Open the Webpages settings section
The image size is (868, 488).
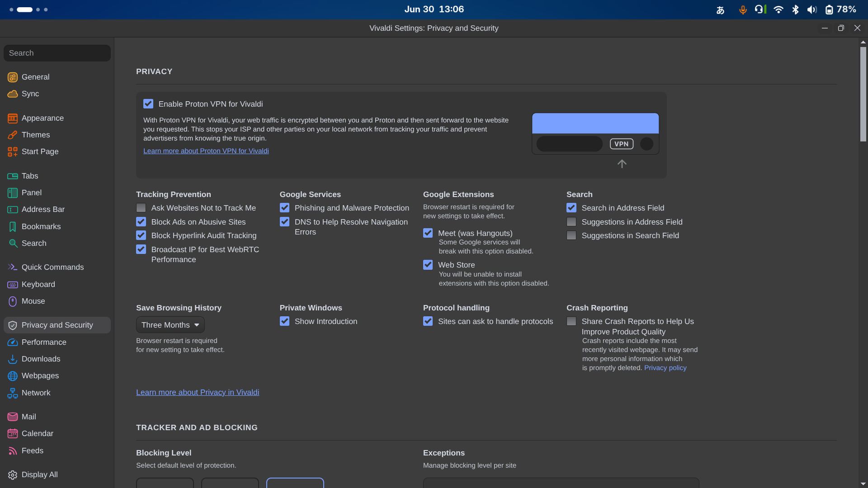[x=57, y=376]
